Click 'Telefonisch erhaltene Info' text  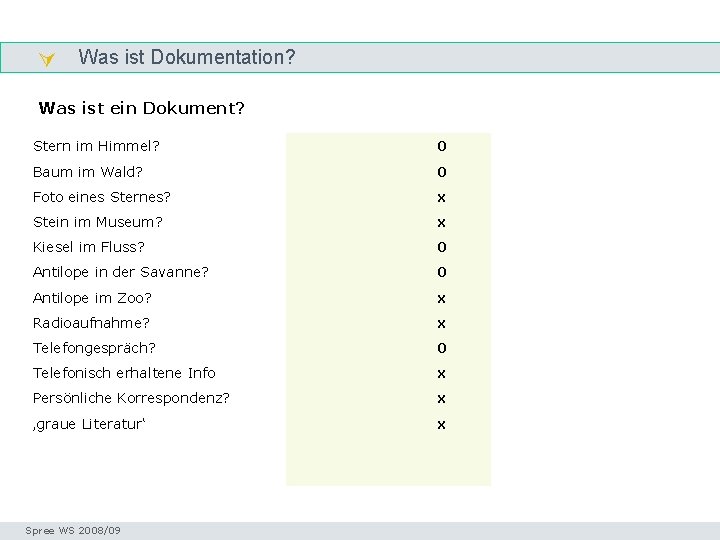124,373
